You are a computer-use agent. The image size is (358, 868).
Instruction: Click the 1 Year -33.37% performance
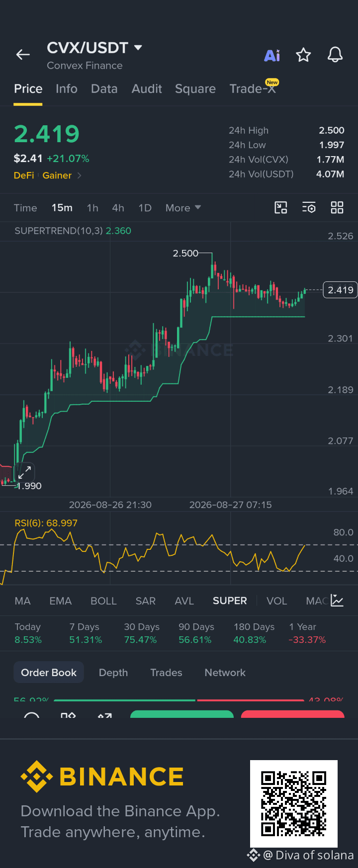(307, 633)
